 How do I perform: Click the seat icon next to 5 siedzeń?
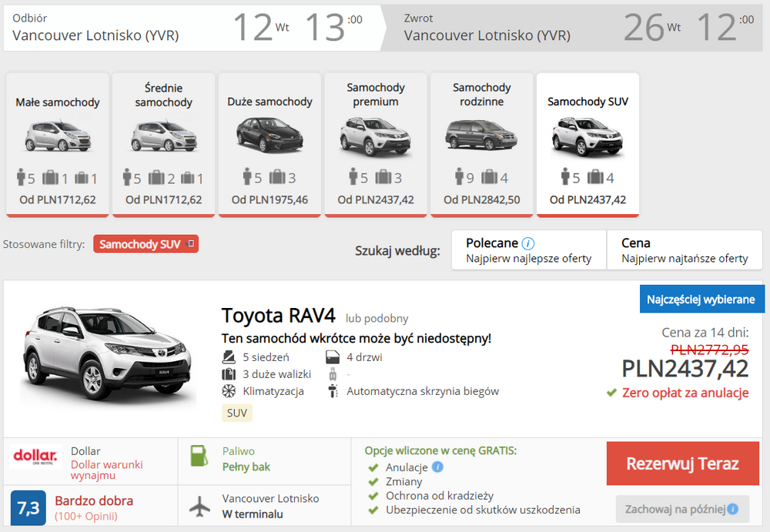pyautogui.click(x=229, y=357)
